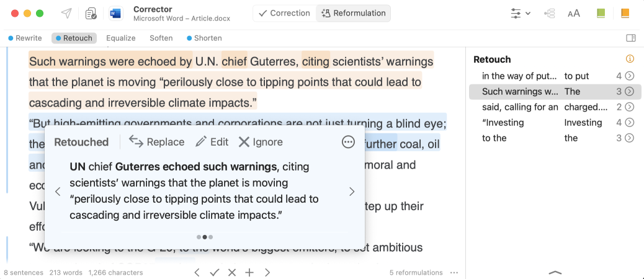Open the settings sliders dropdown
Image resolution: width=644 pixels, height=279 pixels.
[520, 13]
